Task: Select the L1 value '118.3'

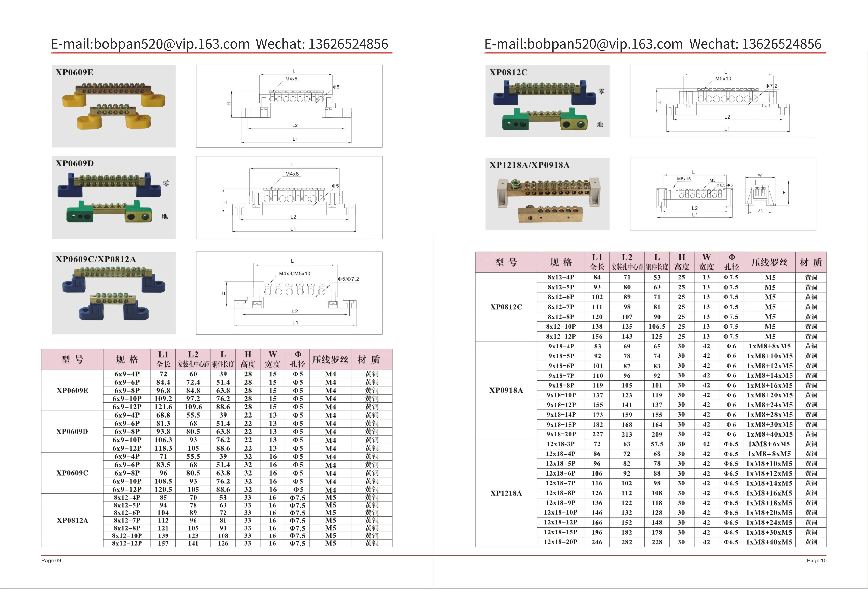Action: 163,448
